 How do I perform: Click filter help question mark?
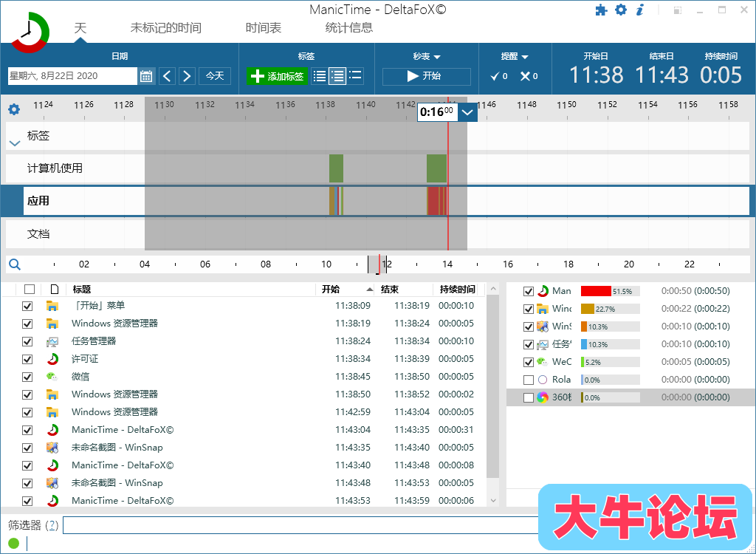point(52,525)
